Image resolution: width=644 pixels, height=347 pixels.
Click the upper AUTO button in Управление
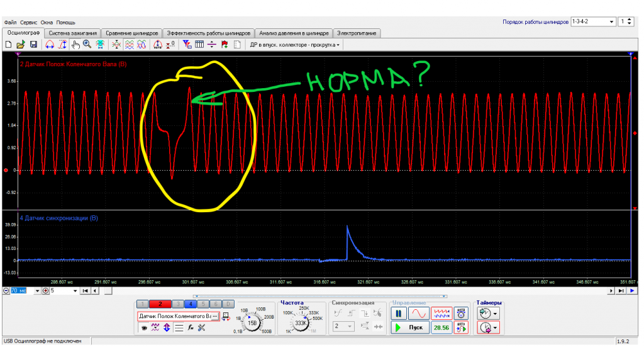click(x=461, y=314)
